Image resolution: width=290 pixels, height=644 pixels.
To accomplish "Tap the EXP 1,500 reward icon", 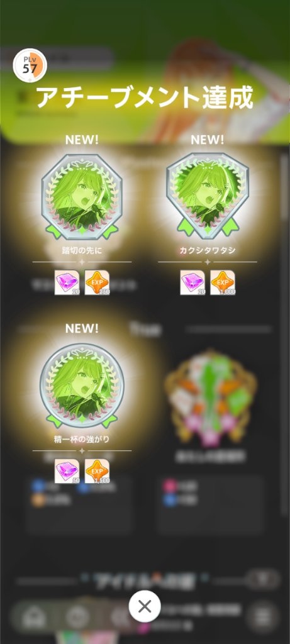I will 97,470.
